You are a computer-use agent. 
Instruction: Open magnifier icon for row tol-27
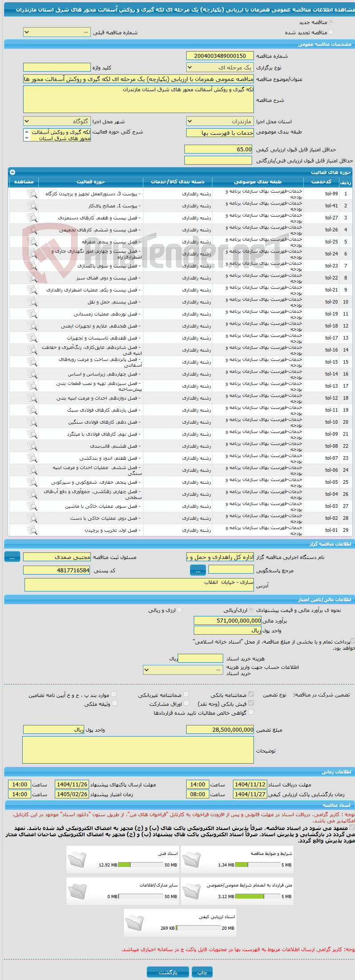click(x=32, y=218)
